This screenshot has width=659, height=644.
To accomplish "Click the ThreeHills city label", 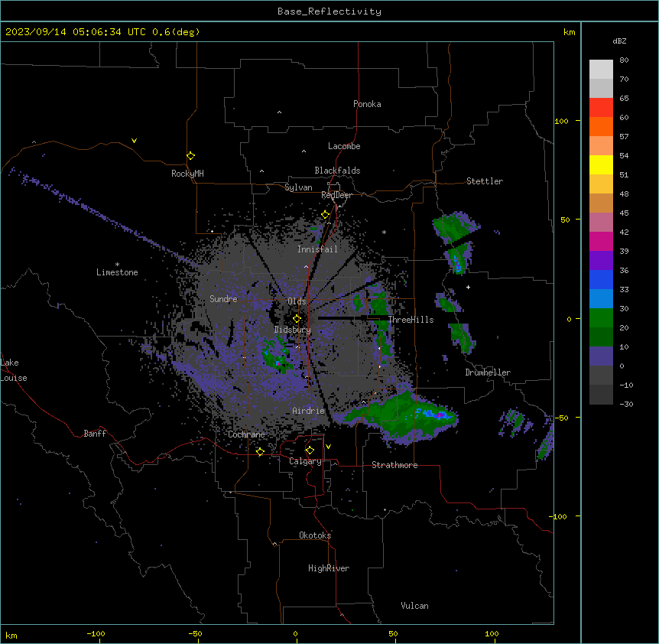I will point(411,320).
